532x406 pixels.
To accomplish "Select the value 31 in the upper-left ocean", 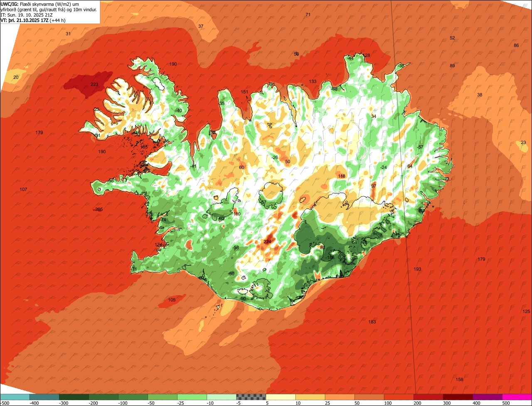I will pyautogui.click(x=68, y=34).
